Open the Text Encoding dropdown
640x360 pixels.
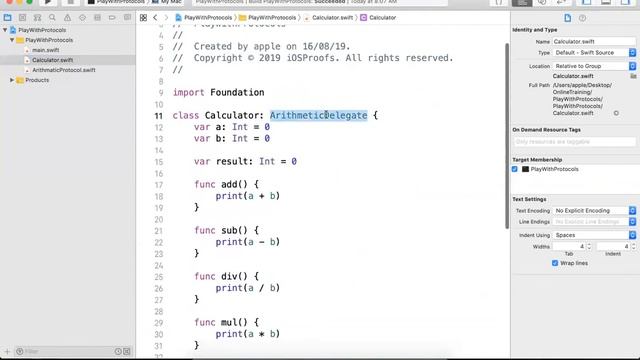pos(594,211)
